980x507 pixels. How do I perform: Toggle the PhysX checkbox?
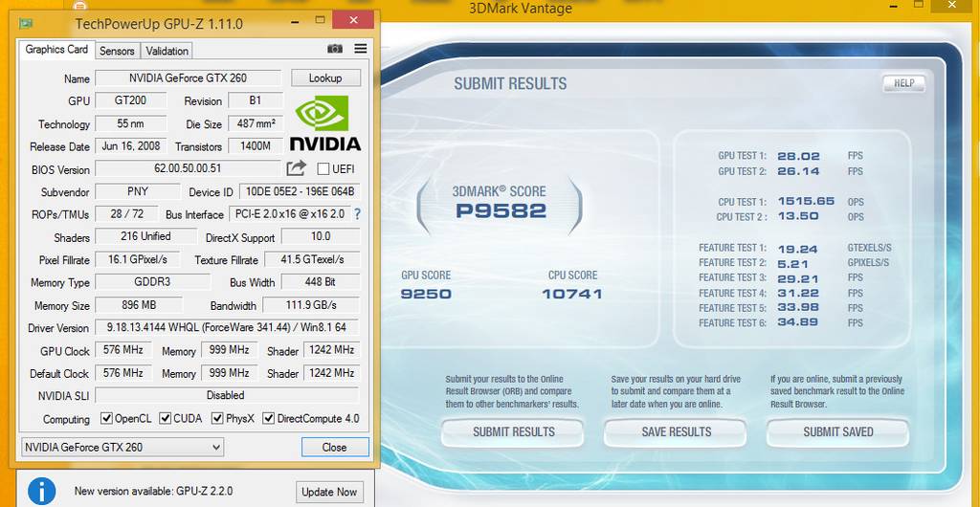tap(218, 419)
